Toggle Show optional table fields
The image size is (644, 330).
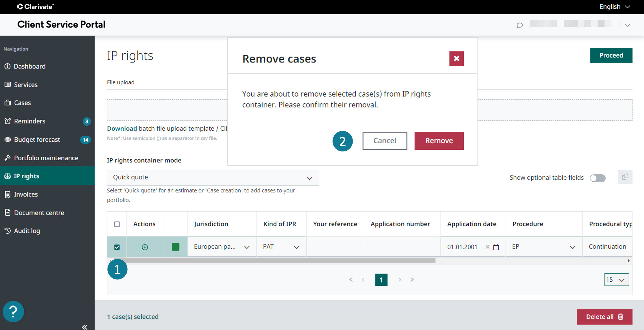[598, 178]
